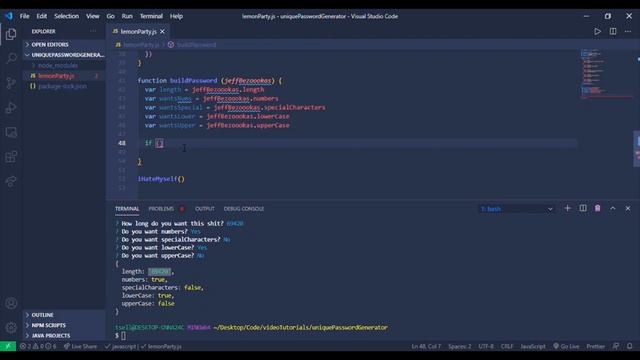
Task: Switch to the Output panel tab
Action: (x=204, y=209)
